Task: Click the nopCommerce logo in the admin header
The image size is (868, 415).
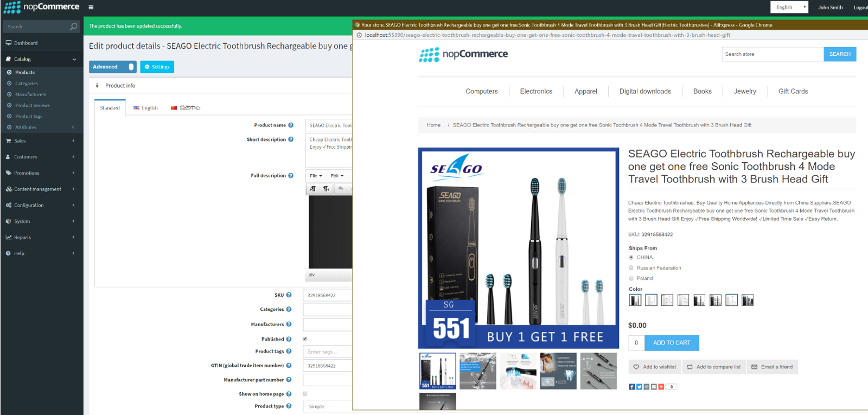Action: (41, 7)
